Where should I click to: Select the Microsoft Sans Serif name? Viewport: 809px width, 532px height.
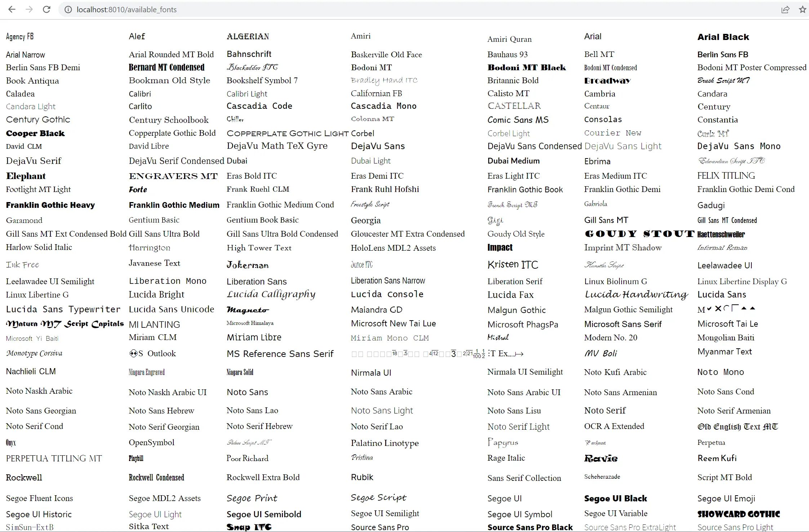[623, 324]
